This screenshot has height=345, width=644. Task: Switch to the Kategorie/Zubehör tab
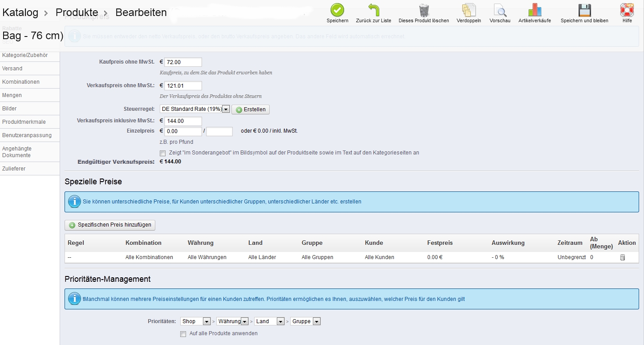click(x=30, y=55)
